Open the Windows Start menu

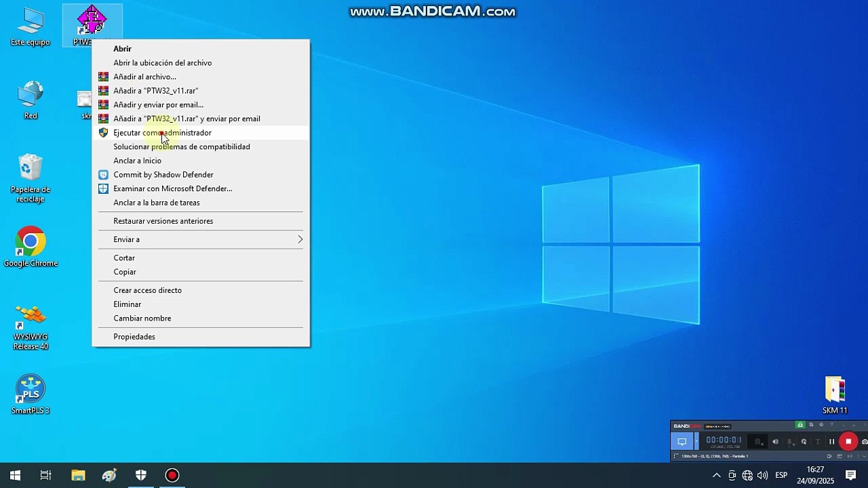pyautogui.click(x=15, y=475)
